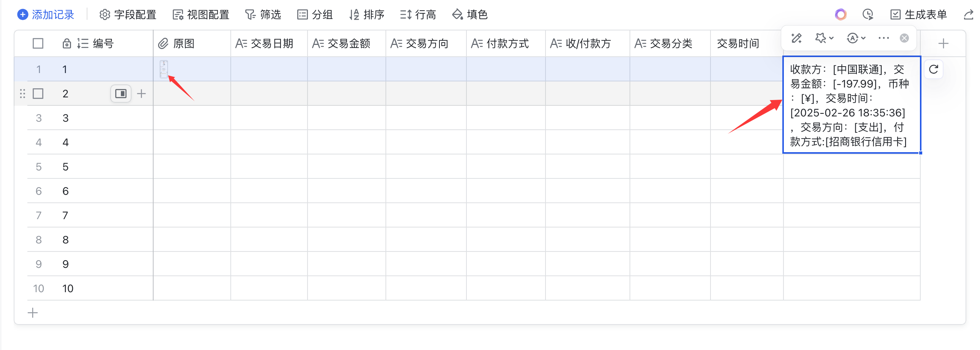Open the clock automation icon in toolbar
This screenshot has height=350, width=980.
pos(868,15)
